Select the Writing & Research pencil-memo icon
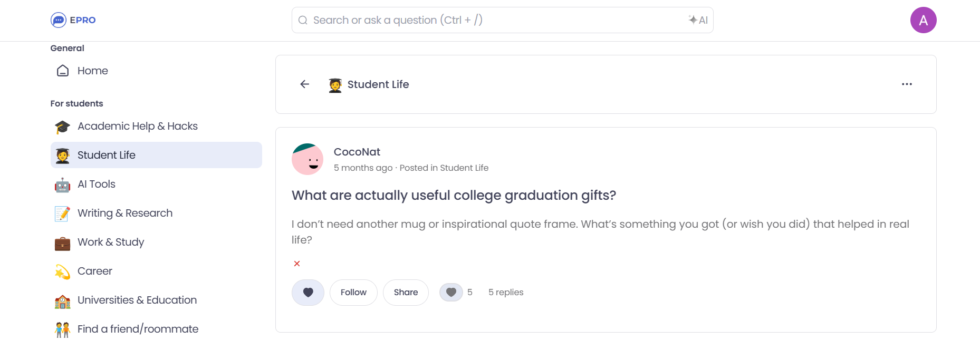The image size is (980, 340). tap(62, 213)
